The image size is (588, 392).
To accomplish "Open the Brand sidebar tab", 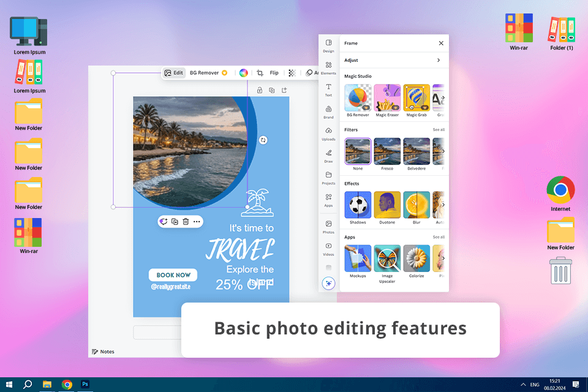I will pos(328,112).
